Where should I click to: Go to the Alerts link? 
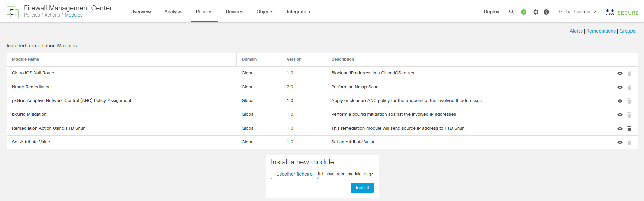click(x=576, y=31)
